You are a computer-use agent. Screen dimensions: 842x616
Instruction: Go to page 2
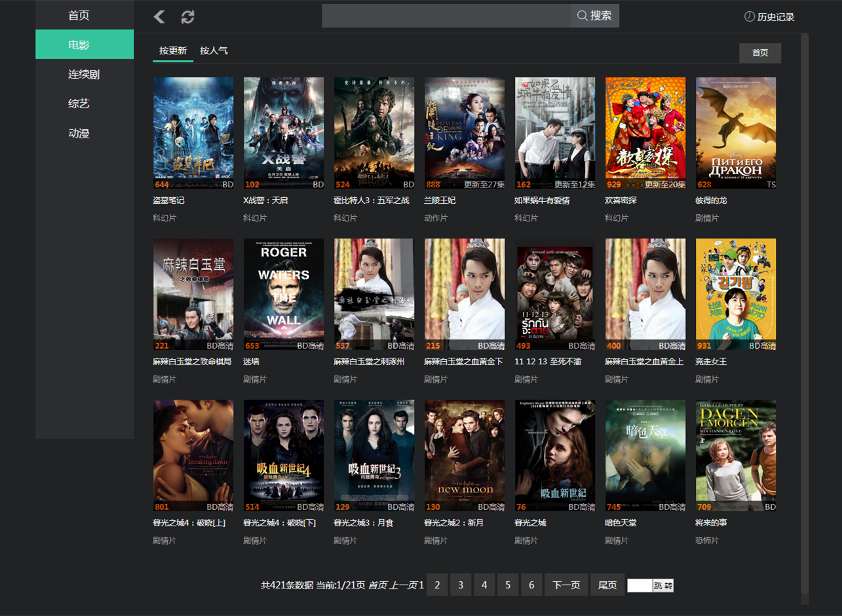437,585
